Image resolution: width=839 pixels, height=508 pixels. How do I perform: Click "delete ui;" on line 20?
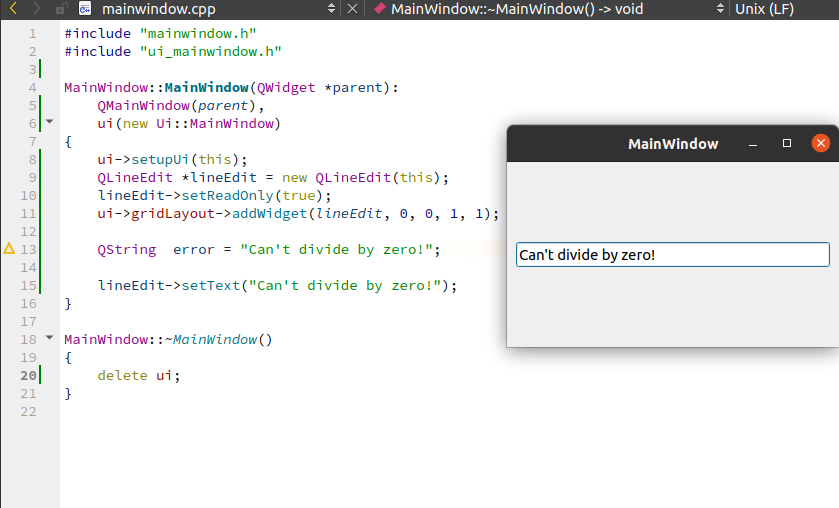tap(139, 375)
